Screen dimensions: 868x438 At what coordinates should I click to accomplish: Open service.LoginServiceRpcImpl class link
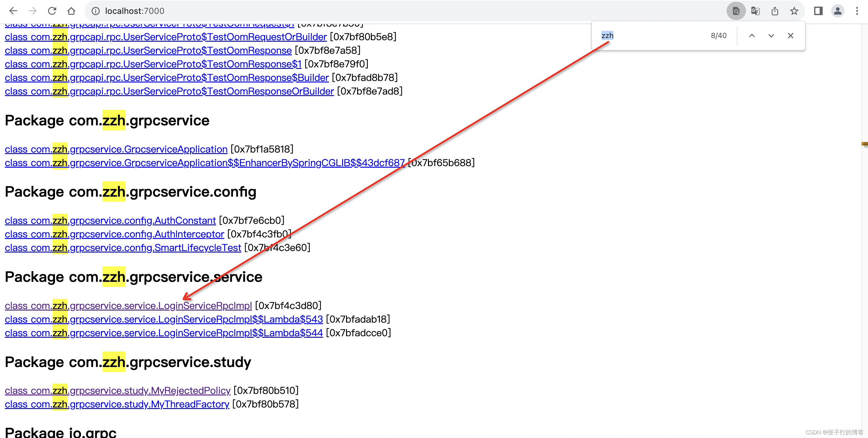(128, 306)
